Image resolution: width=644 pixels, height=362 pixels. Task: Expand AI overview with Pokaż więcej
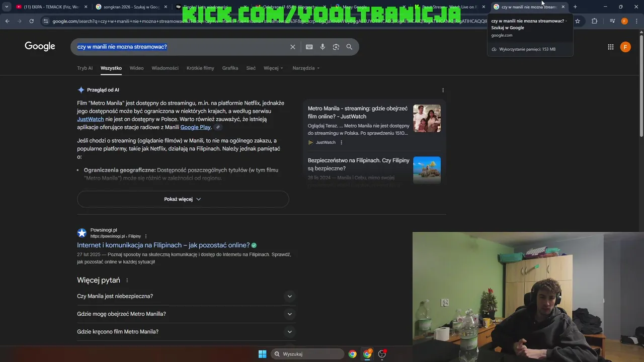[183, 199]
